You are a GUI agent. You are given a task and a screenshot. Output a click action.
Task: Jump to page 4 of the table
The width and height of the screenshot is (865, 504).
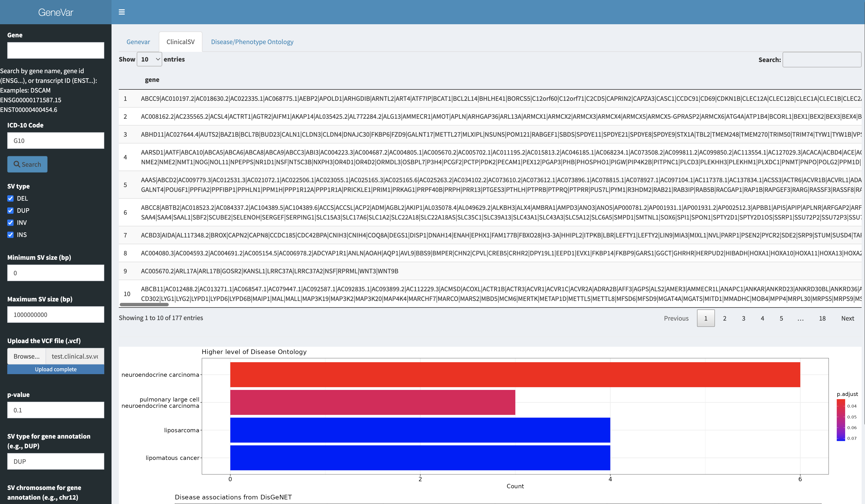click(x=762, y=318)
